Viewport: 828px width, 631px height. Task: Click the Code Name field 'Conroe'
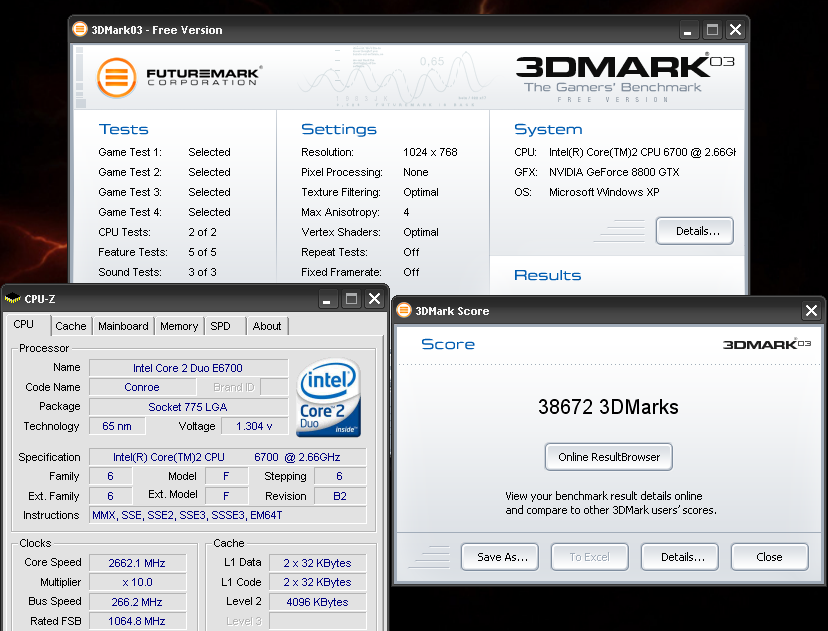pos(143,387)
